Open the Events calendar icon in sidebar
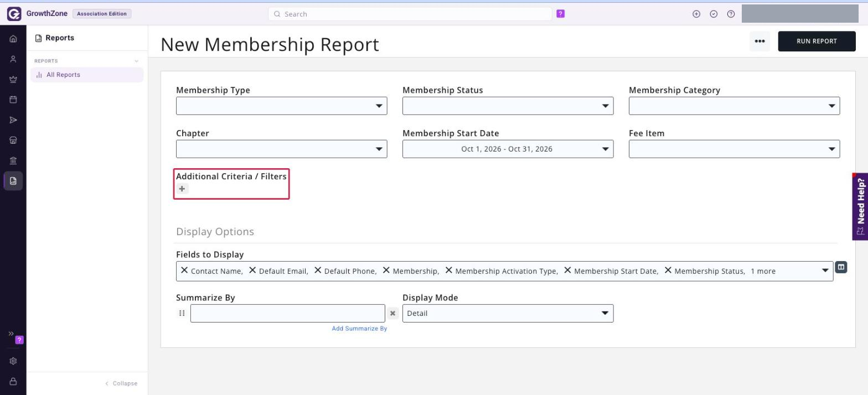 (13, 100)
